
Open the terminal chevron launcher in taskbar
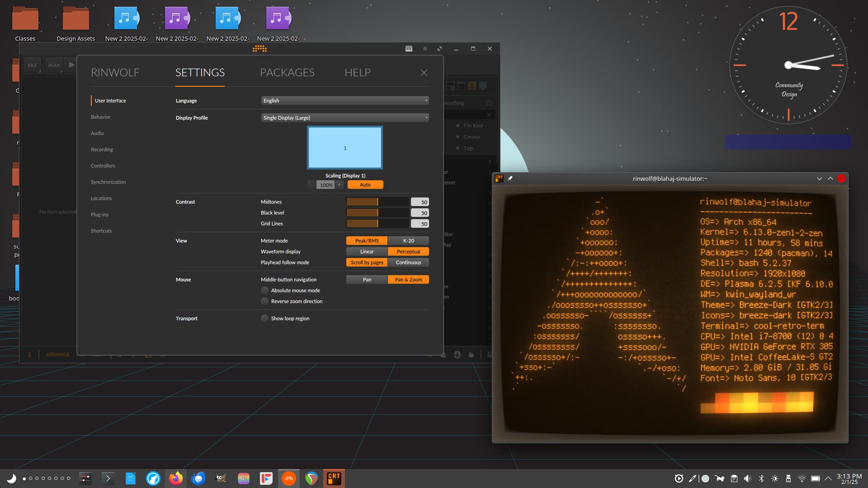[108, 479]
